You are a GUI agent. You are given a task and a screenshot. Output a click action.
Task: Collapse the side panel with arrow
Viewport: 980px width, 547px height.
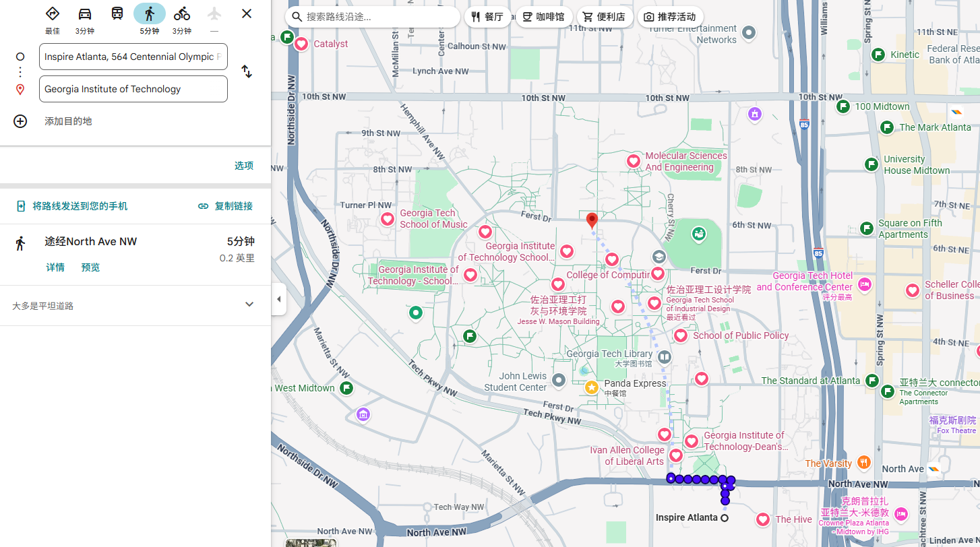point(279,299)
